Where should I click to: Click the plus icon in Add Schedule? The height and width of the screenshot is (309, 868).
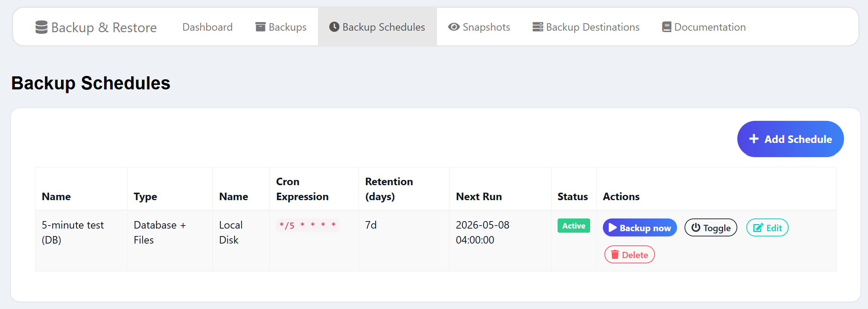pyautogui.click(x=754, y=139)
